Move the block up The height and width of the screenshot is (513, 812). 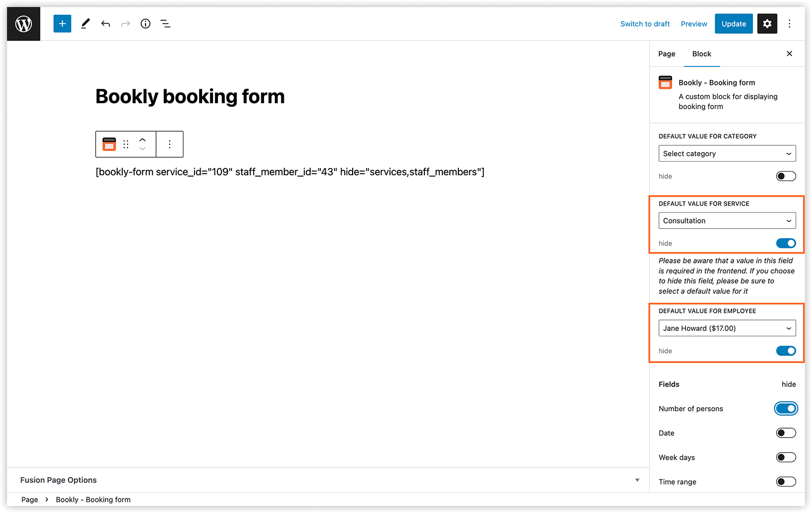pos(143,140)
